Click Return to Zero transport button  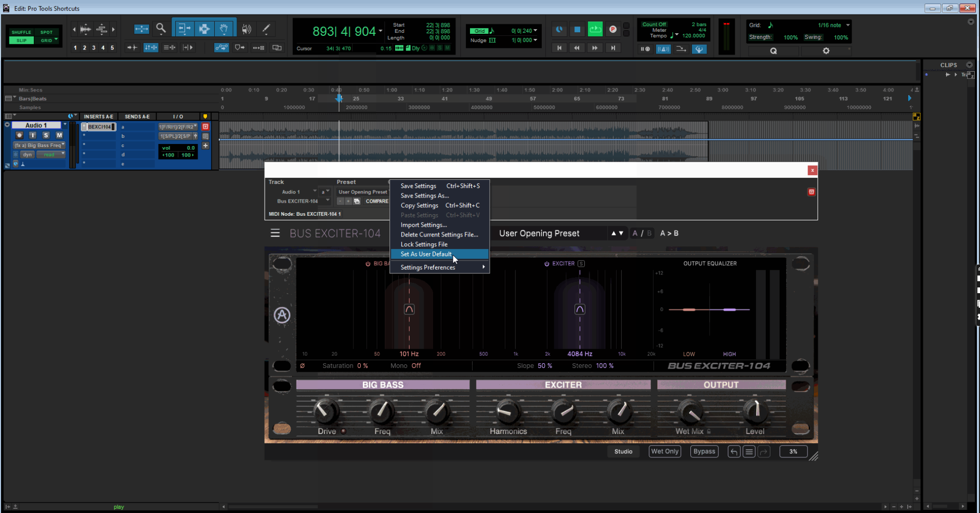pos(559,48)
